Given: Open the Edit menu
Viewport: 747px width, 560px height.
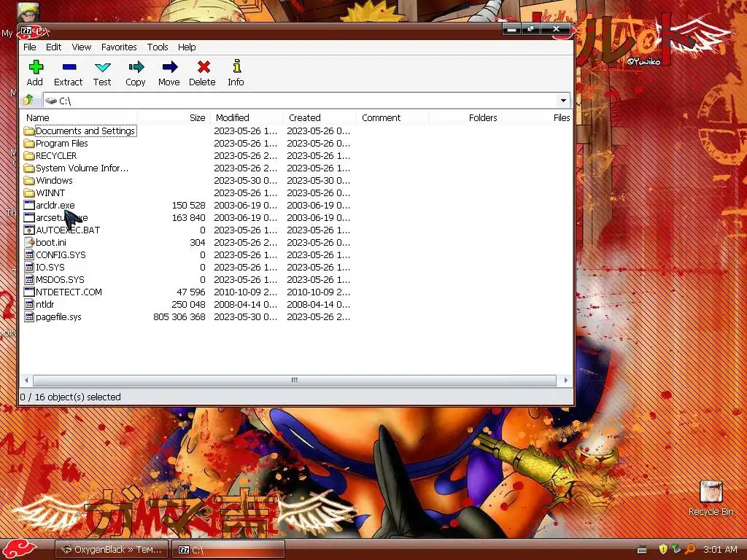Looking at the screenshot, I should pyautogui.click(x=53, y=47).
